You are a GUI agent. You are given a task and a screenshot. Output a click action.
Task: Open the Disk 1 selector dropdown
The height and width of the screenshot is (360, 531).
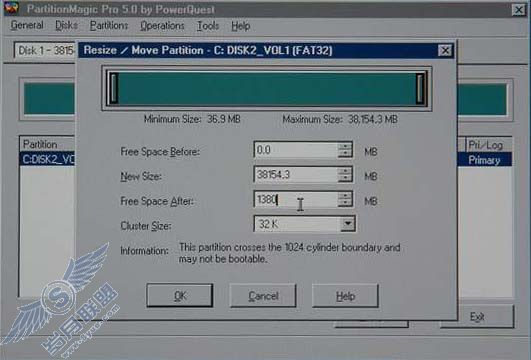(45, 51)
